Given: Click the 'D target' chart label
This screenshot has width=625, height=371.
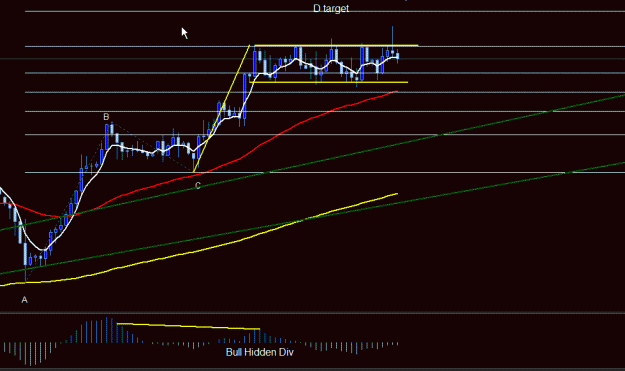Looking at the screenshot, I should click(x=331, y=8).
